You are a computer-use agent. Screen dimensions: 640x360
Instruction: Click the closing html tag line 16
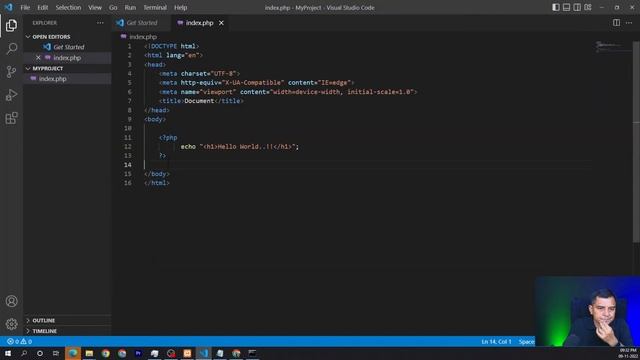click(x=157, y=183)
